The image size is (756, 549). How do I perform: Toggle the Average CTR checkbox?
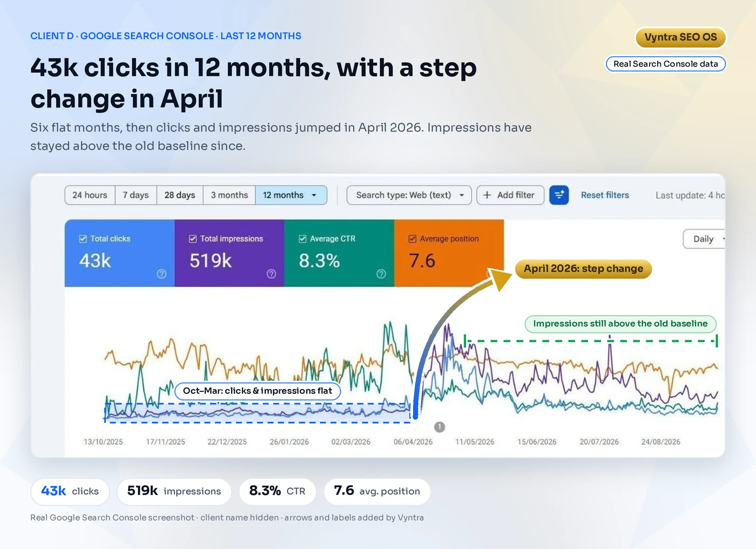(x=302, y=239)
